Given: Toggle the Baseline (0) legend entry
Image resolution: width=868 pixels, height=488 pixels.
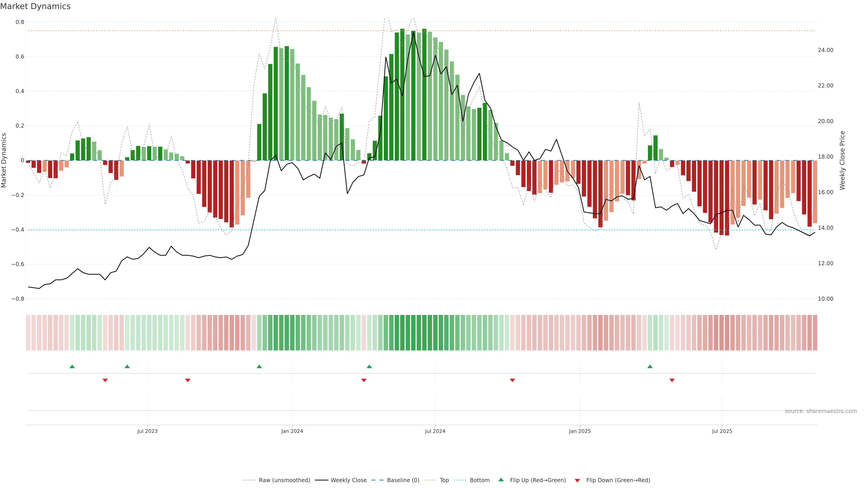Looking at the screenshot, I should click(403, 480).
